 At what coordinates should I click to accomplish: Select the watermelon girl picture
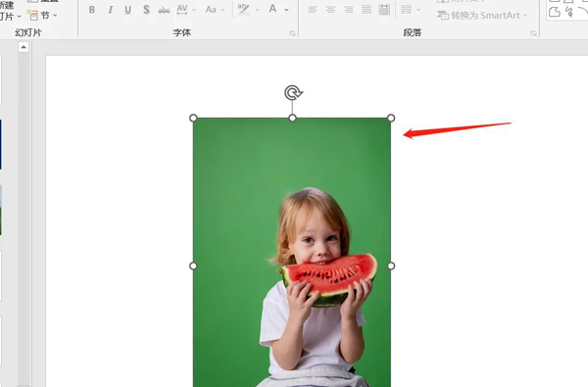[x=292, y=252]
